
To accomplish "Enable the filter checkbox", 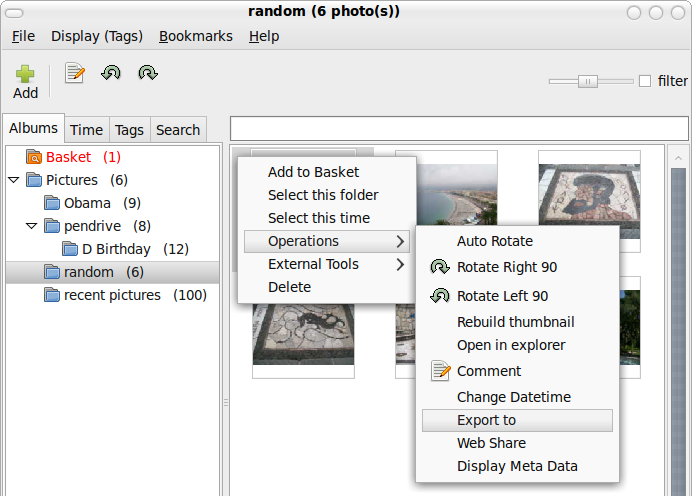I will click(645, 81).
